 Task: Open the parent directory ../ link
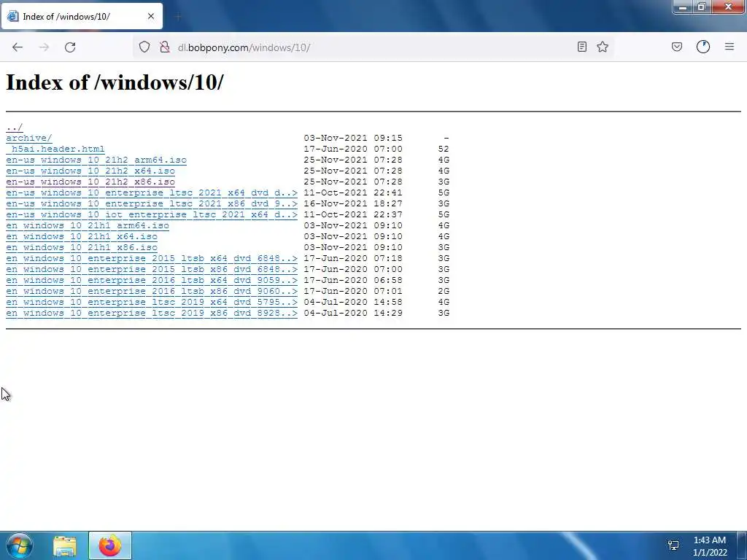15,127
